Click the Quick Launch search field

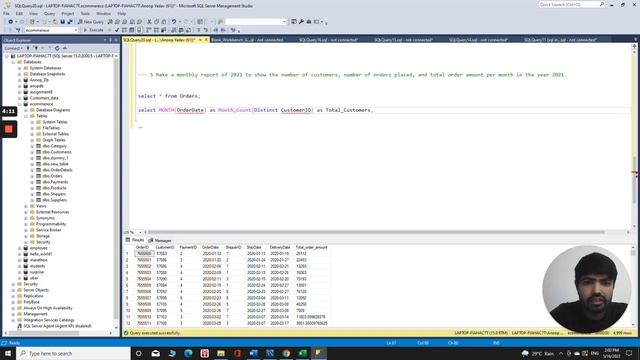(571, 4)
